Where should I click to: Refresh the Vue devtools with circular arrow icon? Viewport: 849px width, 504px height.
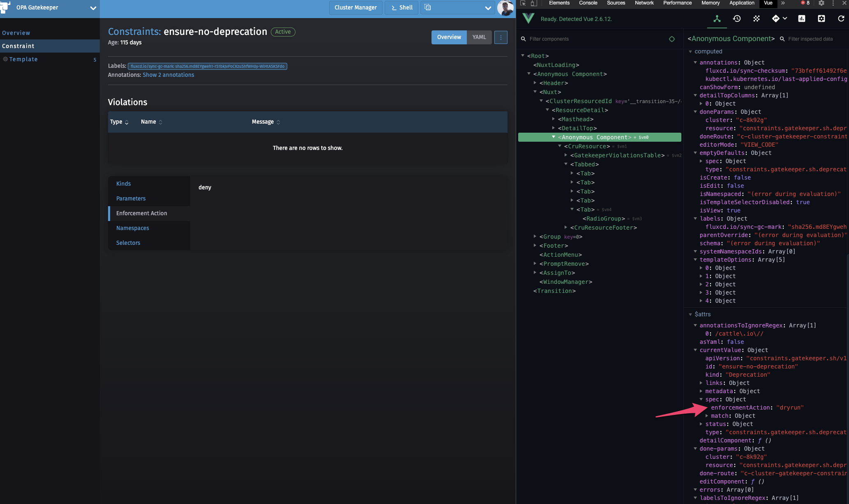[x=841, y=19]
